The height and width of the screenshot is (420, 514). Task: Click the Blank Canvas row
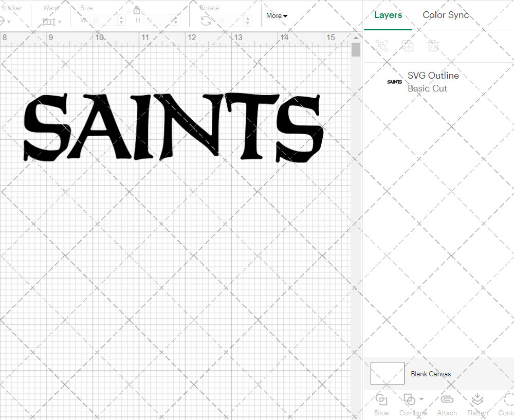[431, 374]
